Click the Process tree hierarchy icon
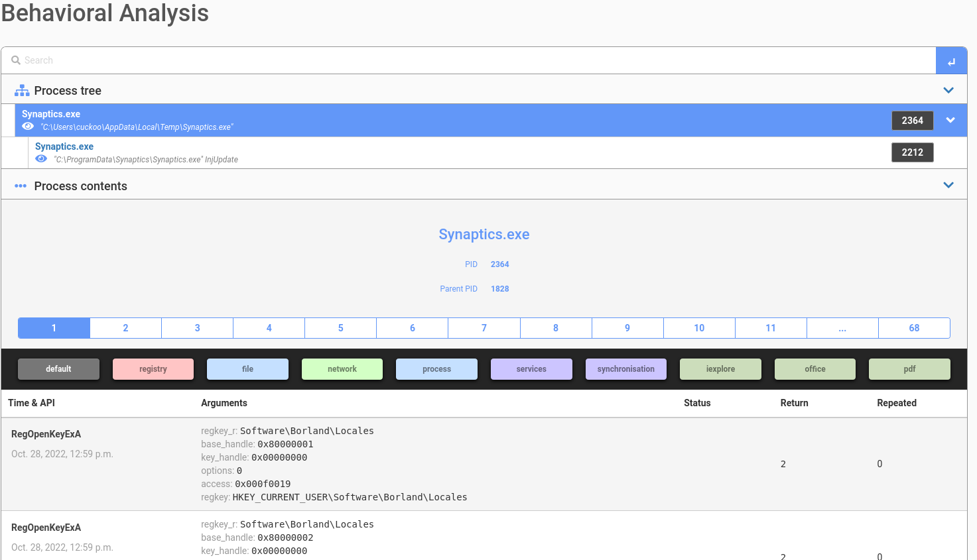The width and height of the screenshot is (977, 560). click(x=22, y=91)
